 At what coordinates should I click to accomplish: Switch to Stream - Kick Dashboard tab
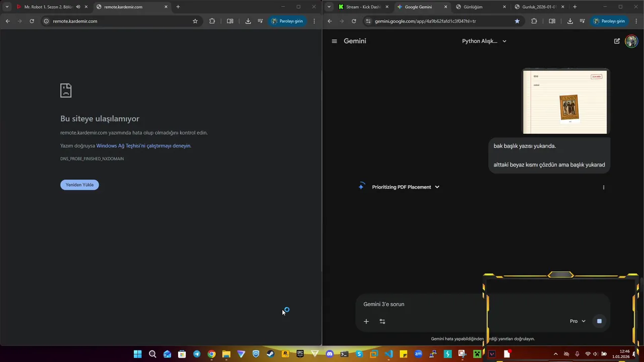point(363,7)
